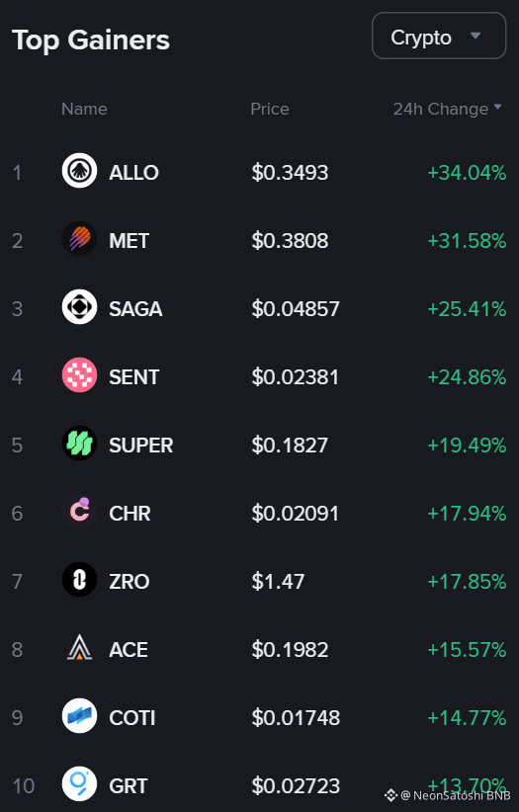
Task: Open the ZRO coin name link
Action: (x=130, y=581)
